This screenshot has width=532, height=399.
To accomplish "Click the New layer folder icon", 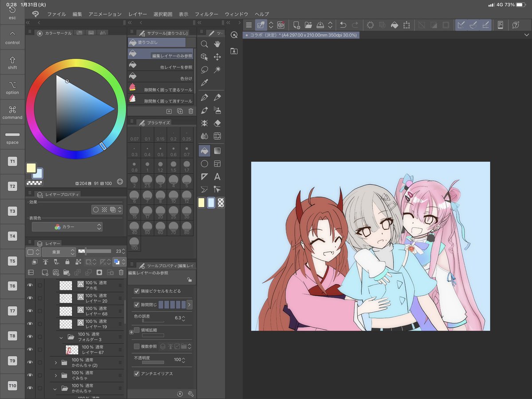I will (67, 272).
